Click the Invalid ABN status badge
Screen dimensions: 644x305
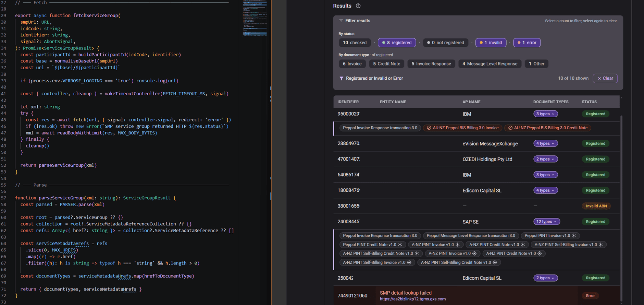tap(596, 206)
